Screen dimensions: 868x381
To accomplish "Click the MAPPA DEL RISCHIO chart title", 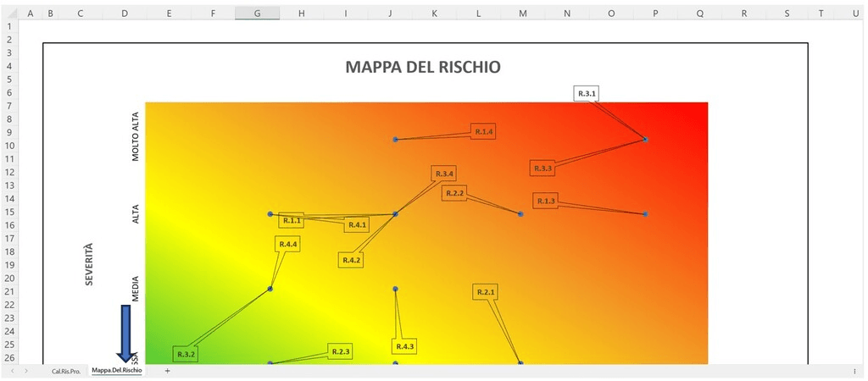I will coord(422,67).
